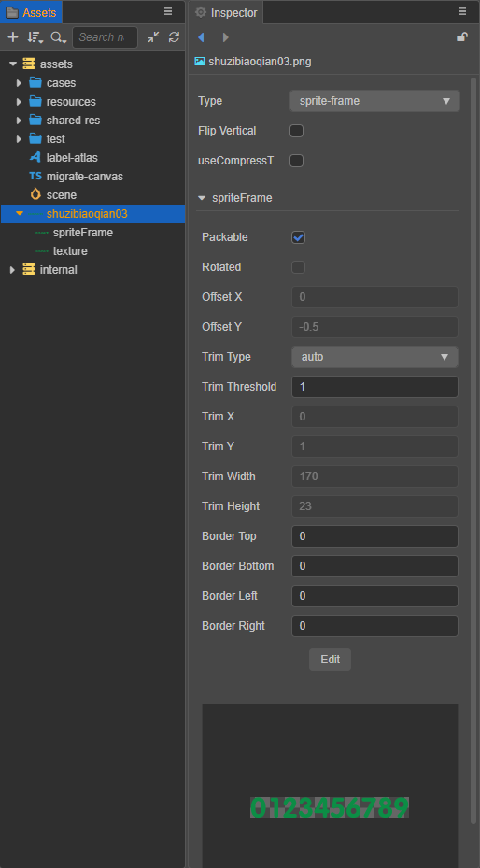Click the Edit button
The image size is (480, 868).
(331, 660)
